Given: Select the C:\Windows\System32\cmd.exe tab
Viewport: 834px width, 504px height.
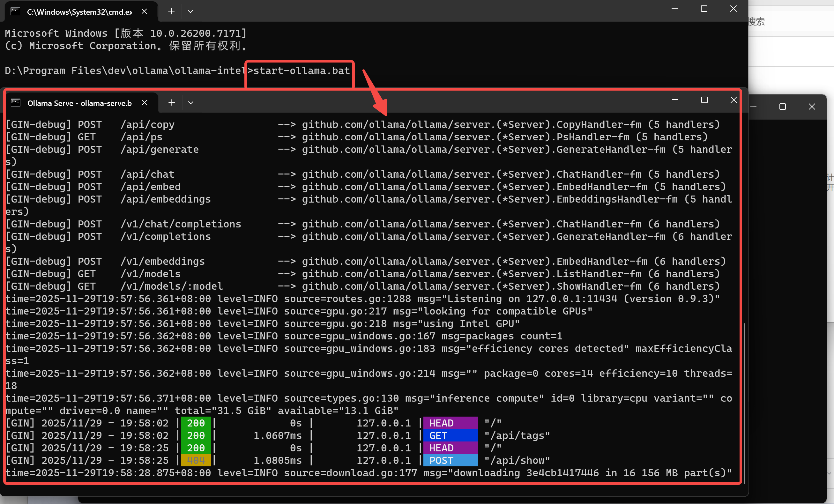Looking at the screenshot, I should tap(79, 12).
